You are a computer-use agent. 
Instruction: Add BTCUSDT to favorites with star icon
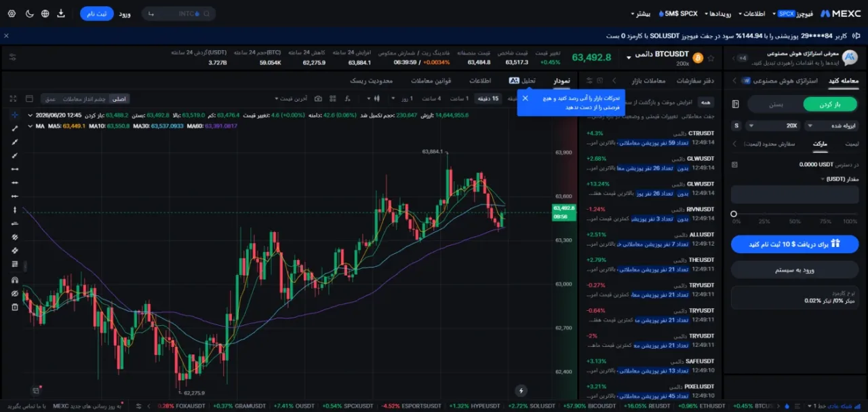coord(711,58)
